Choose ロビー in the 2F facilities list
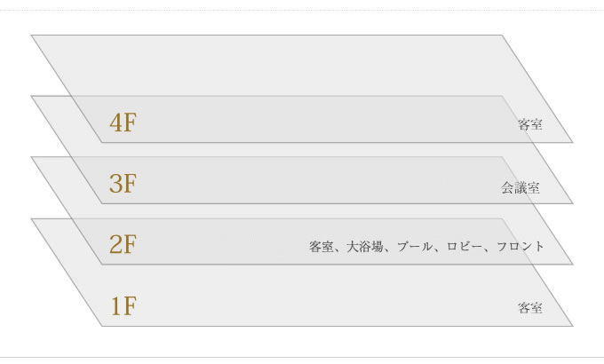The width and height of the screenshot is (604, 364). coord(465,247)
